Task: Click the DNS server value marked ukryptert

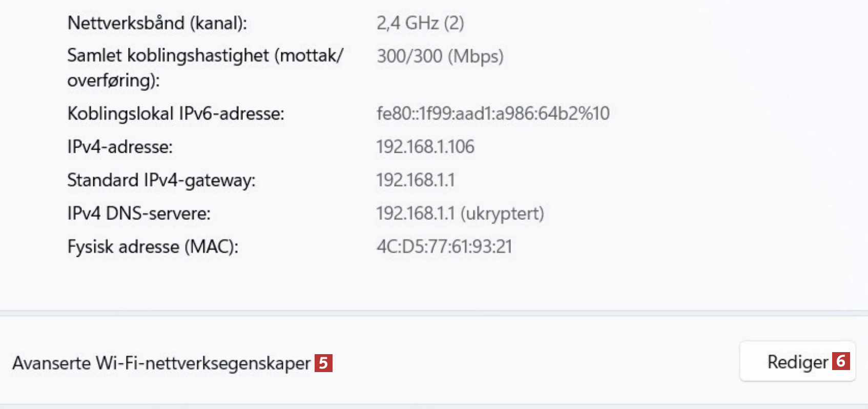Action: coord(460,213)
